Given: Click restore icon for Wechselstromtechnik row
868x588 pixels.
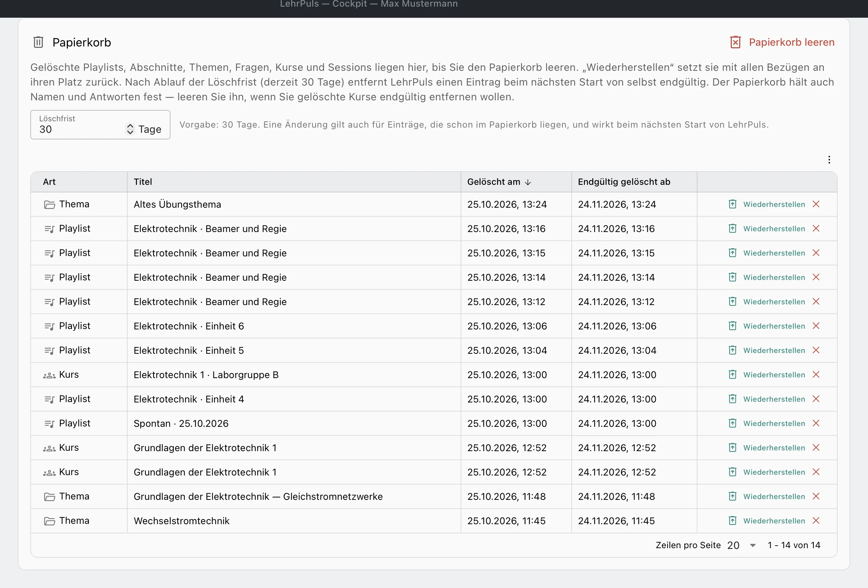Looking at the screenshot, I should pos(733,520).
